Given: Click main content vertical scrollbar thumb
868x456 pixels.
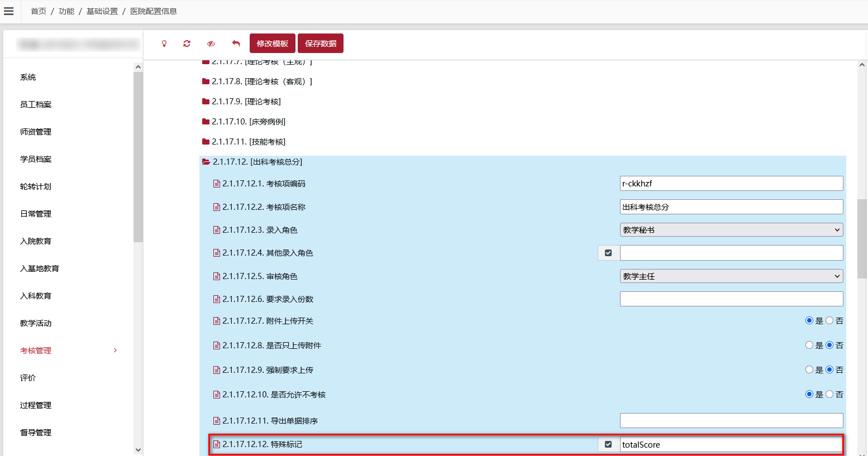Looking at the screenshot, I should 862,239.
